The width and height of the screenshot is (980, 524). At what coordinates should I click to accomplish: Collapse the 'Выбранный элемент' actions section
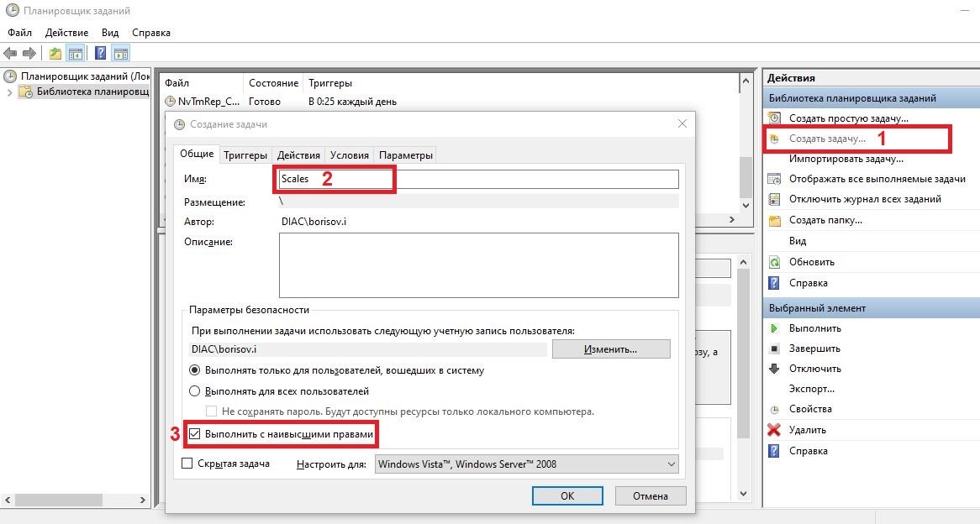[x=869, y=308]
